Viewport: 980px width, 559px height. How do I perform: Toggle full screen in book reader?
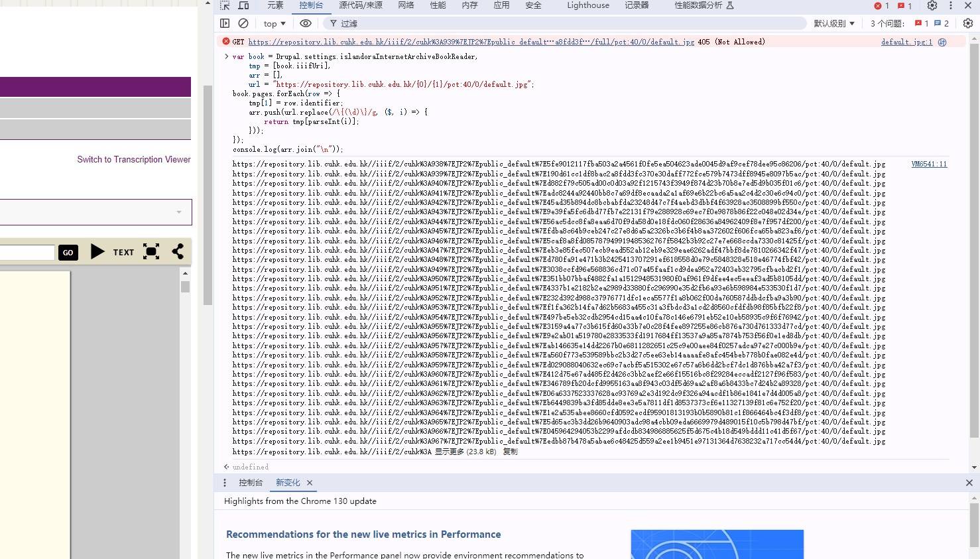coord(151,251)
